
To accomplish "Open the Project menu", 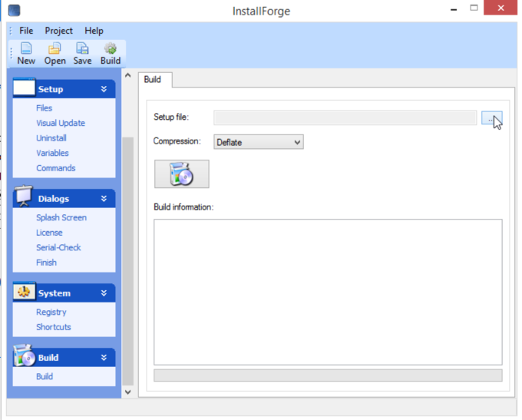I will pyautogui.click(x=58, y=31).
